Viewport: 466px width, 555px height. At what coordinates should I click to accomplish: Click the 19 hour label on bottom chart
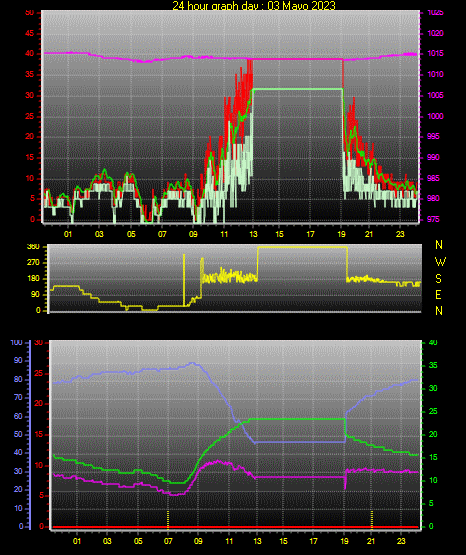[344, 541]
